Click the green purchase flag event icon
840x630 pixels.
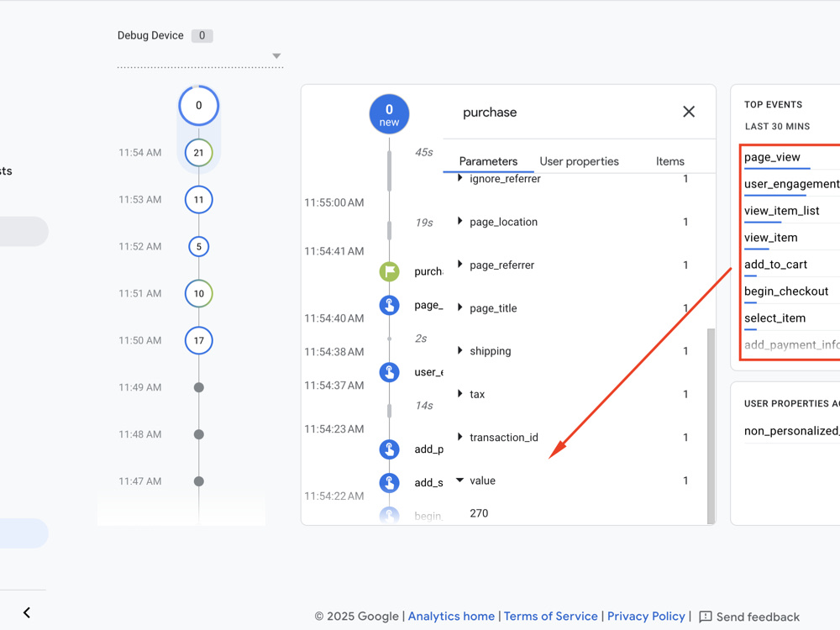(x=390, y=271)
